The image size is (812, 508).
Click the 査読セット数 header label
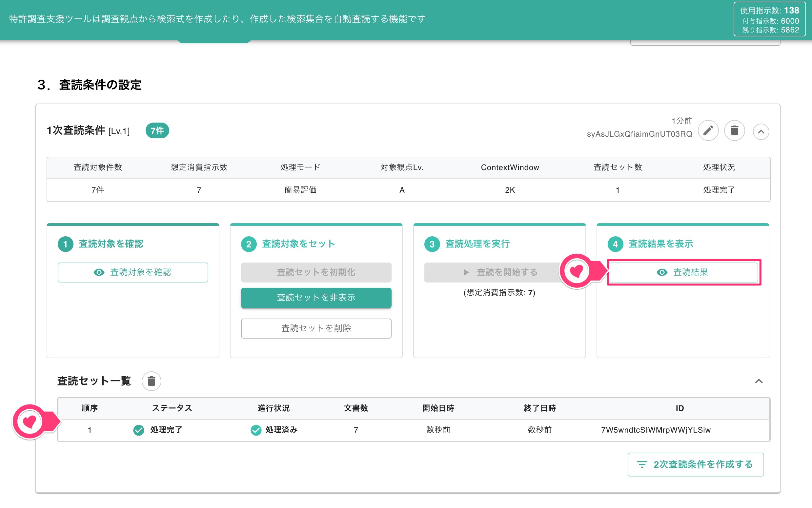coord(618,167)
